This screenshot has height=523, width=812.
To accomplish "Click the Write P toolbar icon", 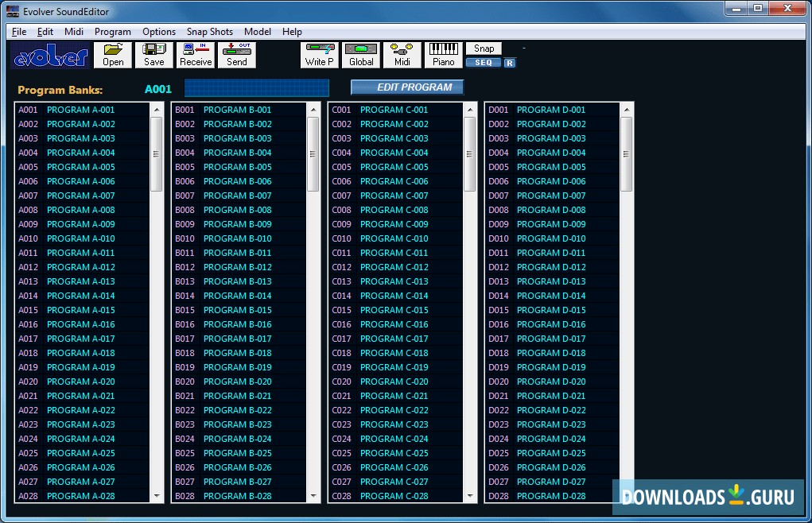I will pyautogui.click(x=319, y=54).
